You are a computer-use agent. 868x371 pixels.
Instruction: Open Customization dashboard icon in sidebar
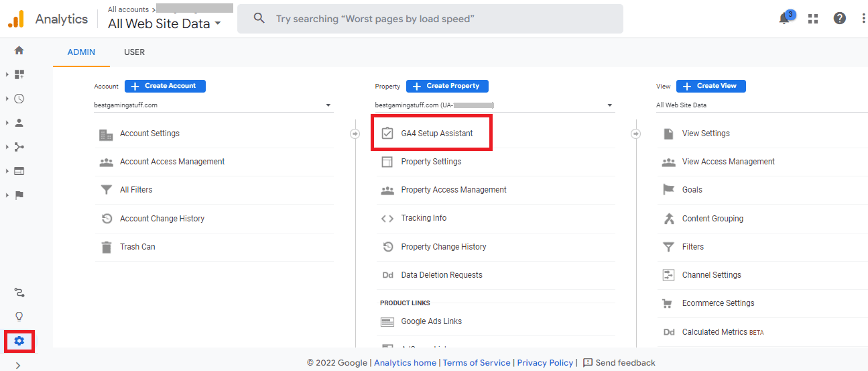[19, 74]
